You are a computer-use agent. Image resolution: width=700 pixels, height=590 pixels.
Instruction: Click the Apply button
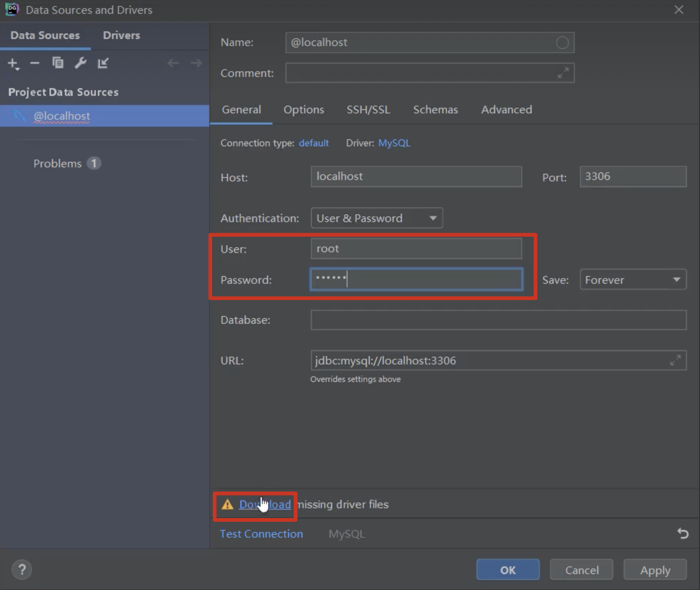pyautogui.click(x=655, y=570)
